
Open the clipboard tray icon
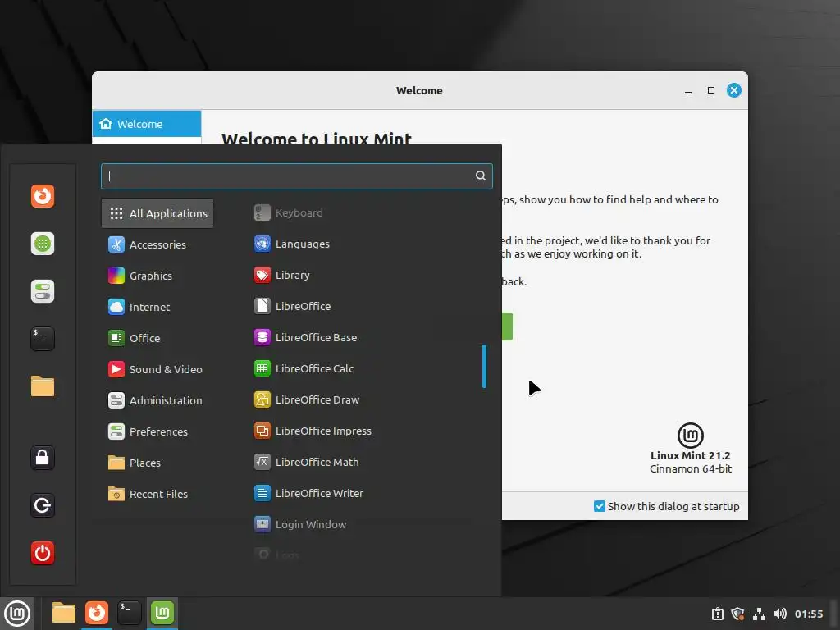717,614
